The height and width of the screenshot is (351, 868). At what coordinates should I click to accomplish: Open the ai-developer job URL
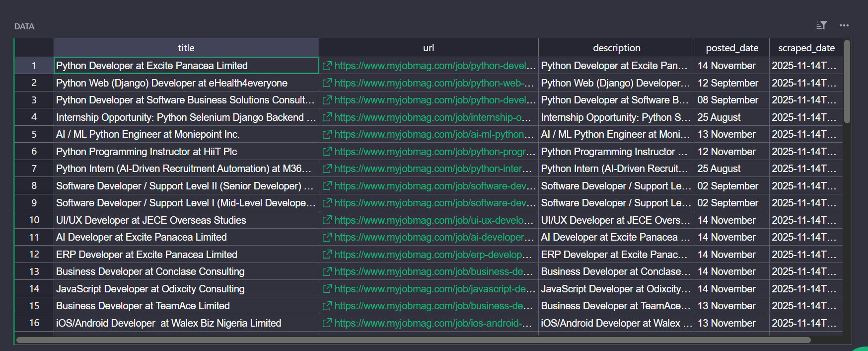click(434, 237)
